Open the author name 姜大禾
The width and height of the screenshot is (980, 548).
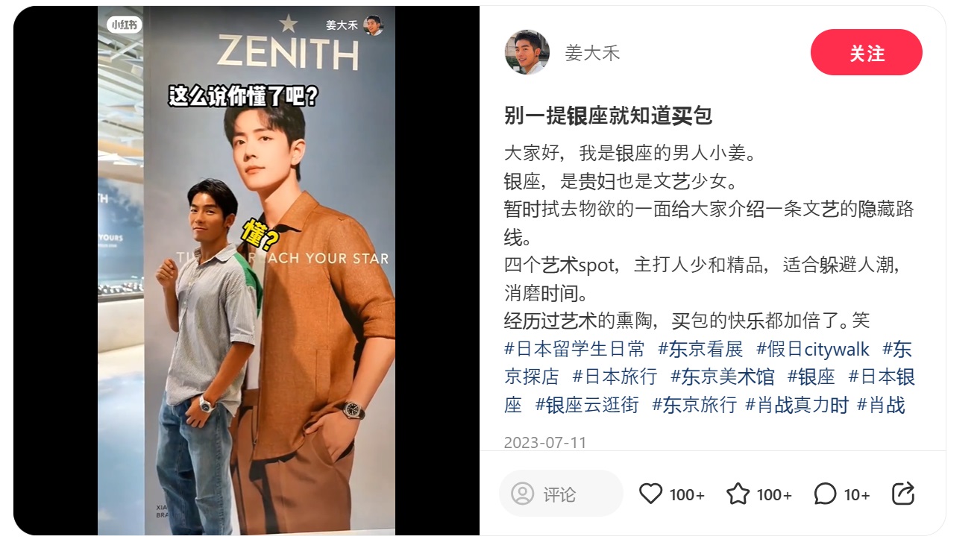[x=592, y=53]
